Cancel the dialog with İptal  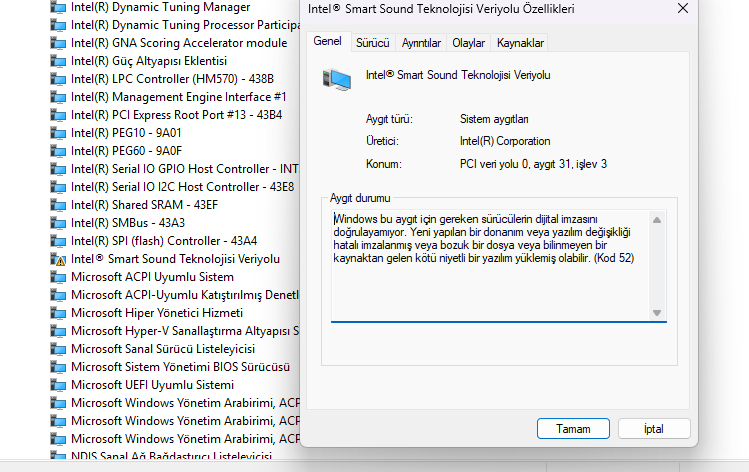click(654, 429)
